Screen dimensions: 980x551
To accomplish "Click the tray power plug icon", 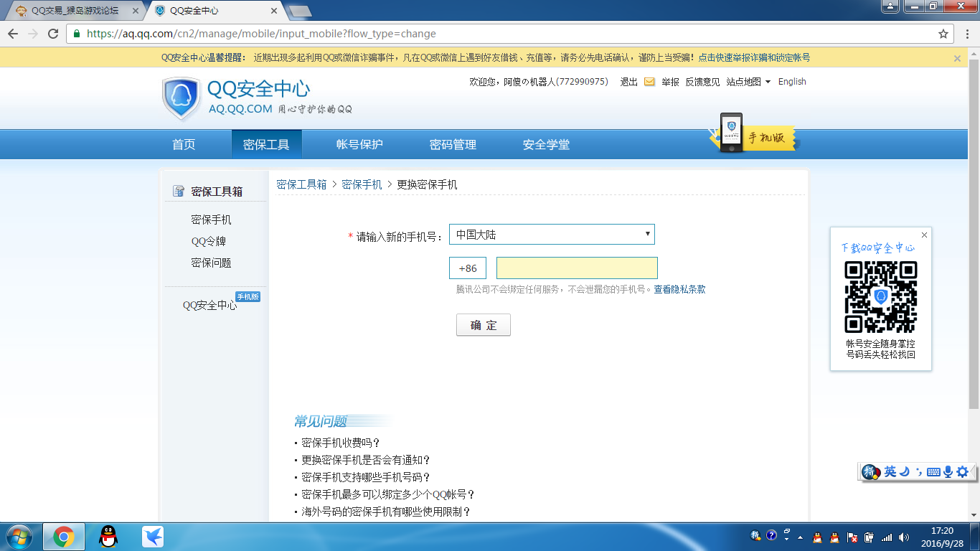I will coord(869,537).
